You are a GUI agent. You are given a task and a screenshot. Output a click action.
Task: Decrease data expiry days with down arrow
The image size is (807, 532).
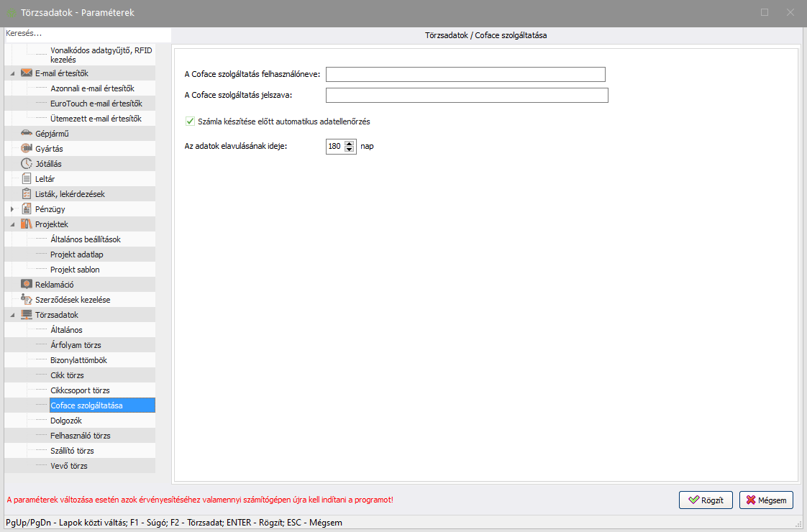[350, 150]
